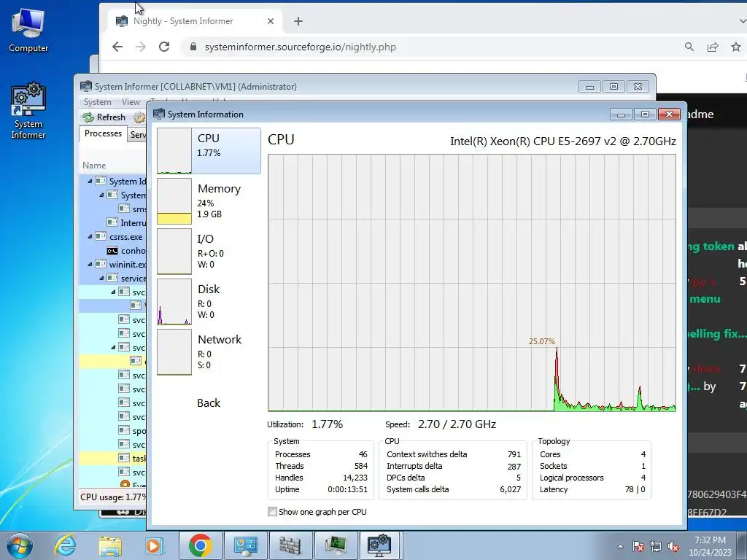
Task: Click the share page icon in Chrome
Action: coord(713,47)
